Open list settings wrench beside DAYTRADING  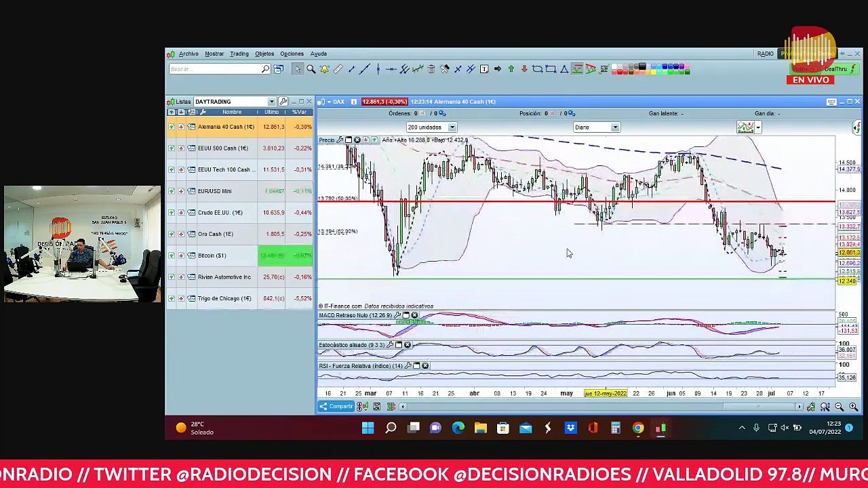click(283, 102)
